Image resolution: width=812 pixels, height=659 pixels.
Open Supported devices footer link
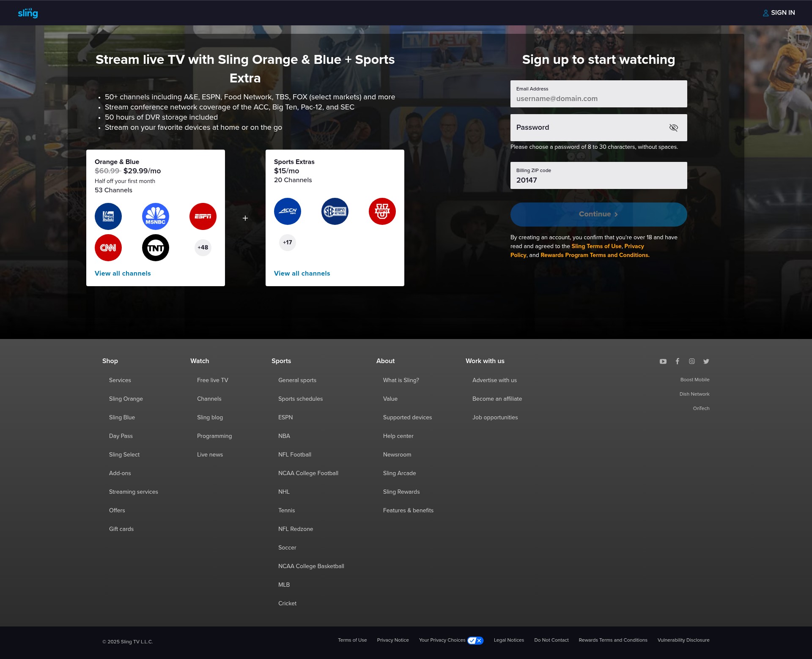(407, 417)
